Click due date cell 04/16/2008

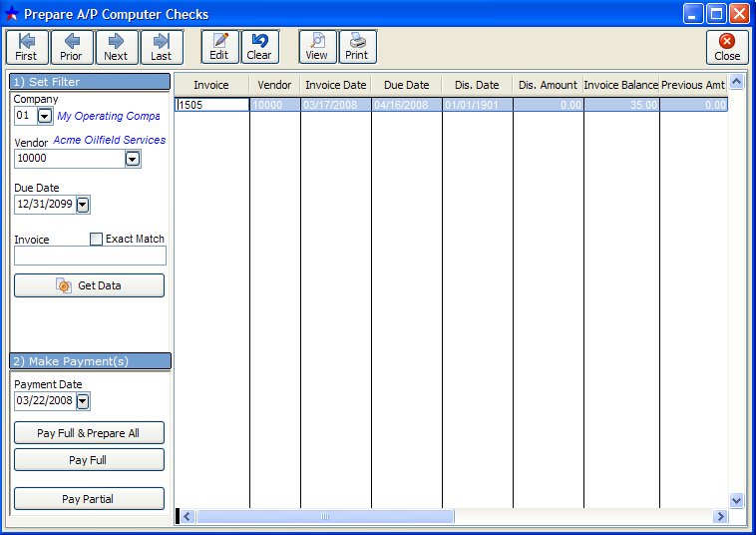coord(407,105)
